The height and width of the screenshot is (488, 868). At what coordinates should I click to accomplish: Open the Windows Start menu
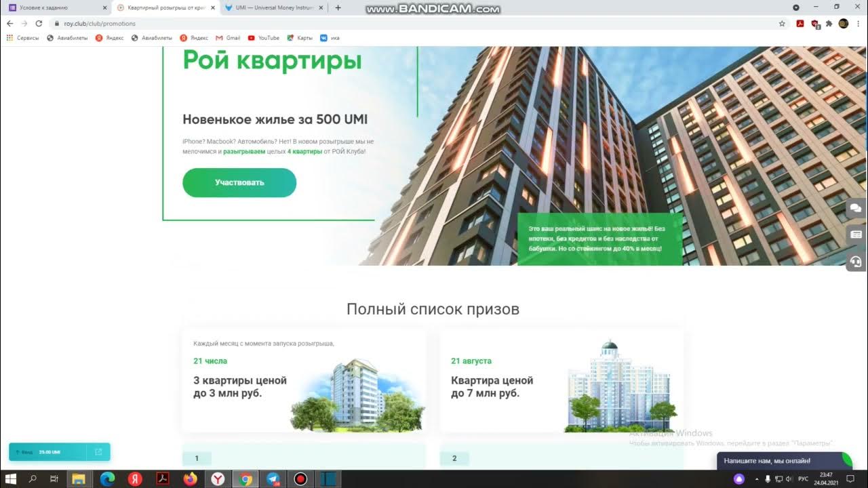(x=12, y=479)
